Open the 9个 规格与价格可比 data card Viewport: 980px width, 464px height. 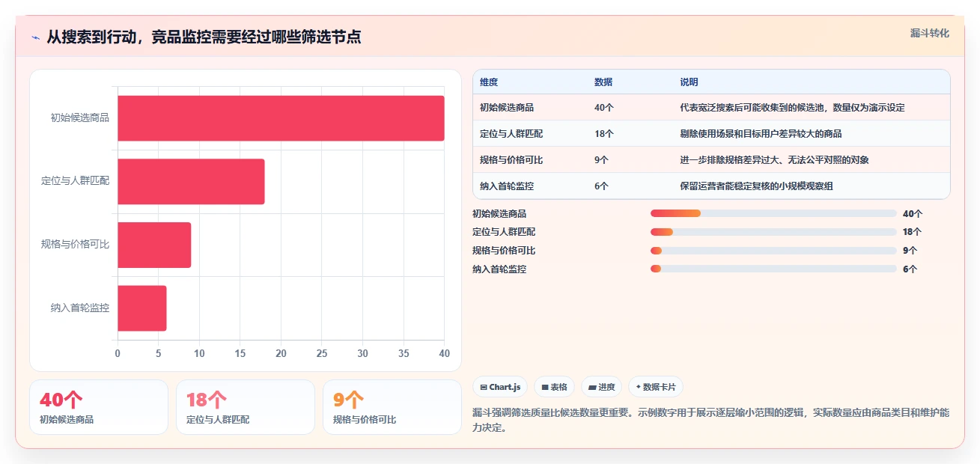point(392,407)
